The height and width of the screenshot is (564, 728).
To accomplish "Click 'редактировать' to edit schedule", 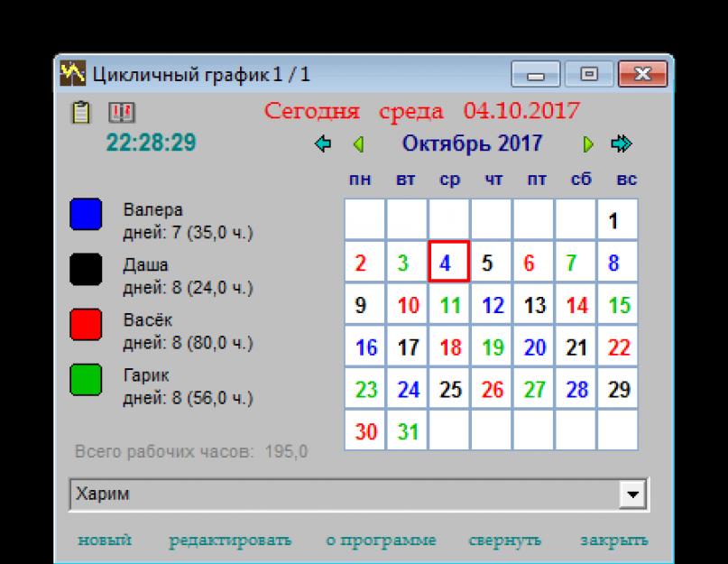I will 230,541.
